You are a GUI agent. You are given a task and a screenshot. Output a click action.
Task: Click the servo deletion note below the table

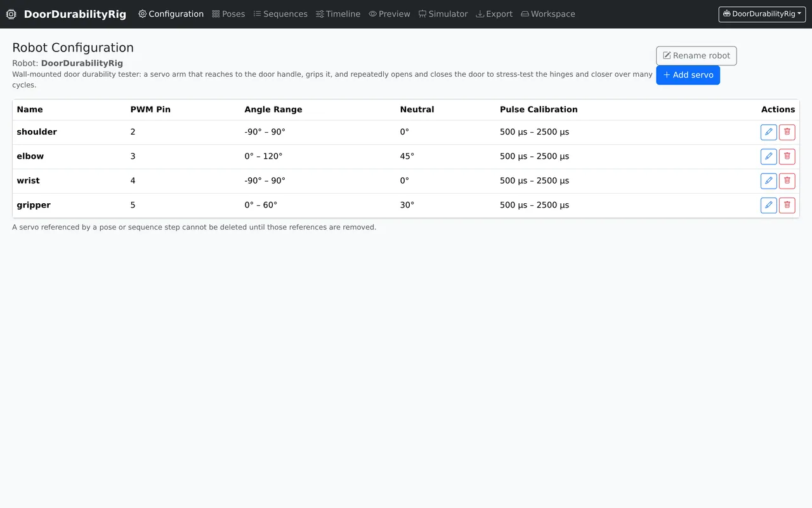(x=194, y=227)
